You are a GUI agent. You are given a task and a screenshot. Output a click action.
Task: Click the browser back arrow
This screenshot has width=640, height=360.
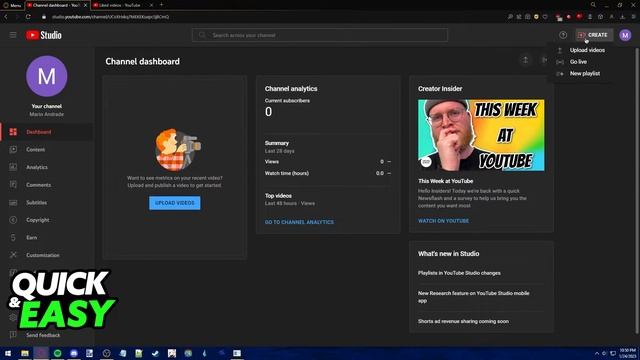[6, 17]
